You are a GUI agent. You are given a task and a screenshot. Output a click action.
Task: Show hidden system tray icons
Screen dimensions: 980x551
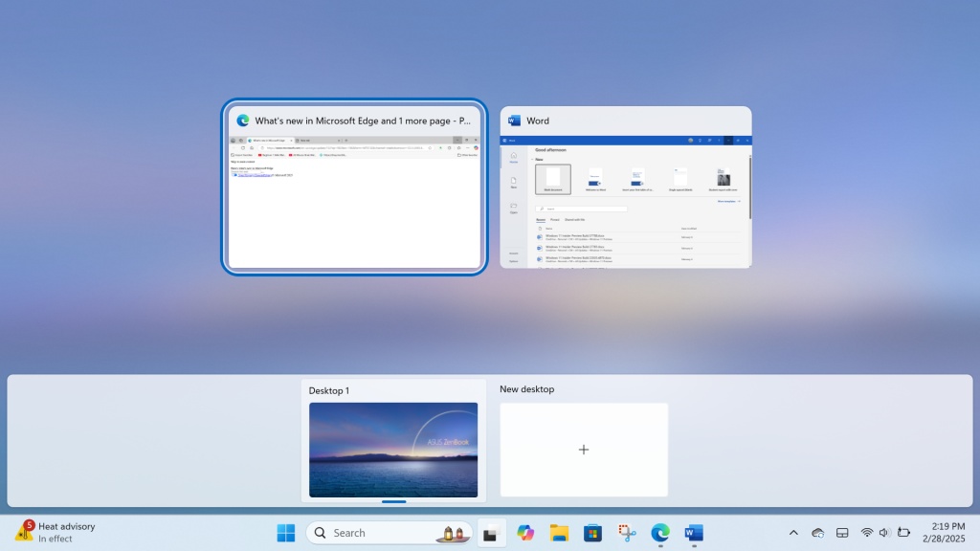pos(793,533)
